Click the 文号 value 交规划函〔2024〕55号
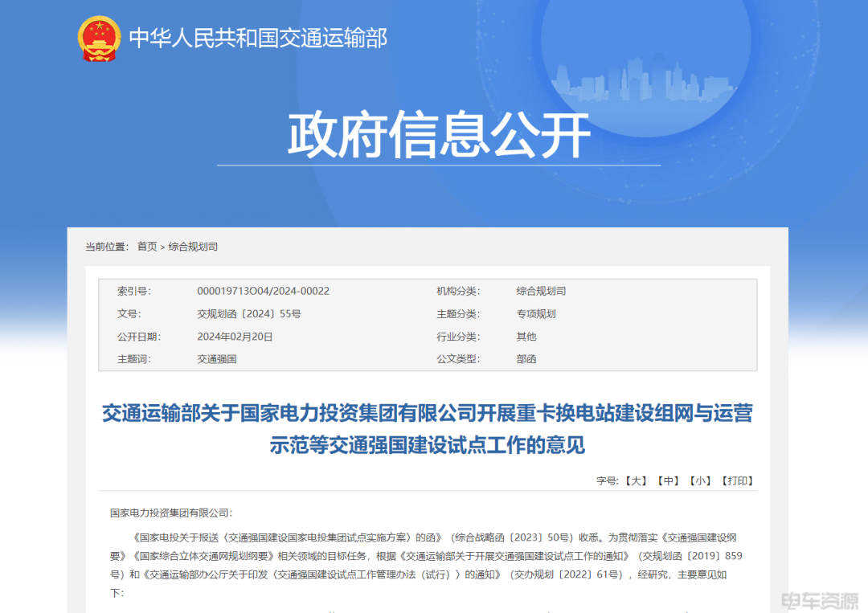The image size is (868, 613). click(248, 314)
